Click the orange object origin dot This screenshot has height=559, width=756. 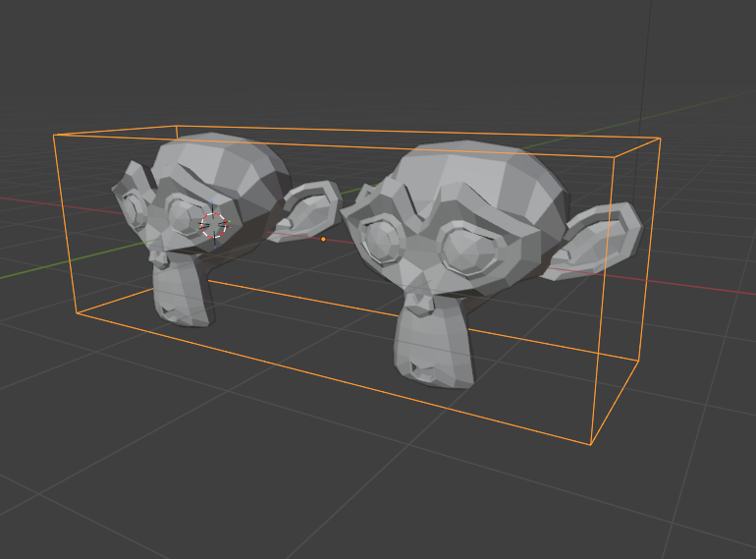[323, 240]
